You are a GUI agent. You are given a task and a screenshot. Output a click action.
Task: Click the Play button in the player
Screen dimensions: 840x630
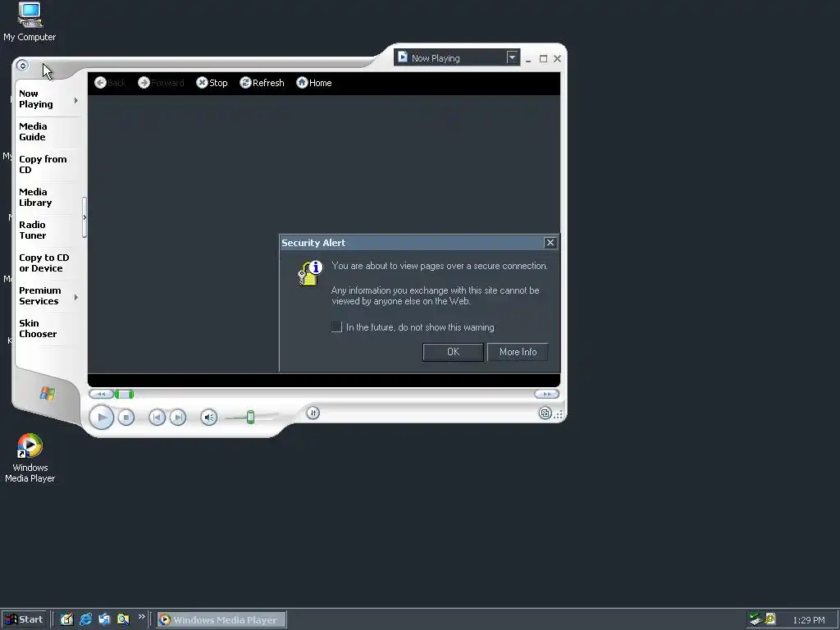[101, 418]
